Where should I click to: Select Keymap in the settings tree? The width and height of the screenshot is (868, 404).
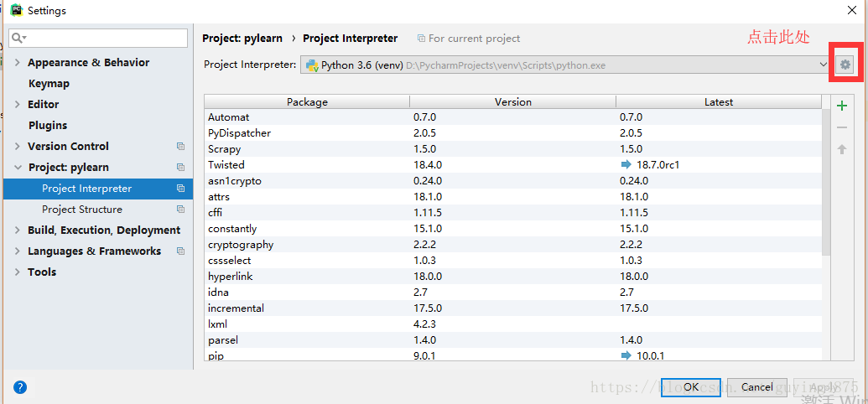coord(49,84)
